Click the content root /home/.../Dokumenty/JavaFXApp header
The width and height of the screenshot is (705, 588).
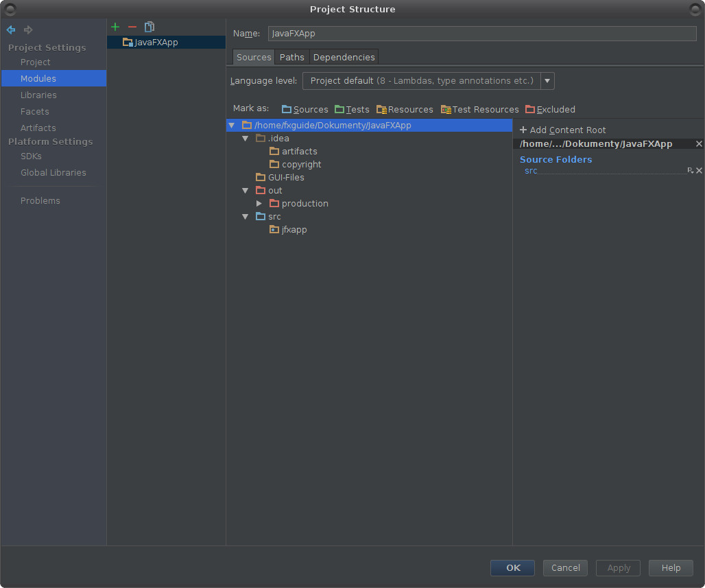coord(596,144)
